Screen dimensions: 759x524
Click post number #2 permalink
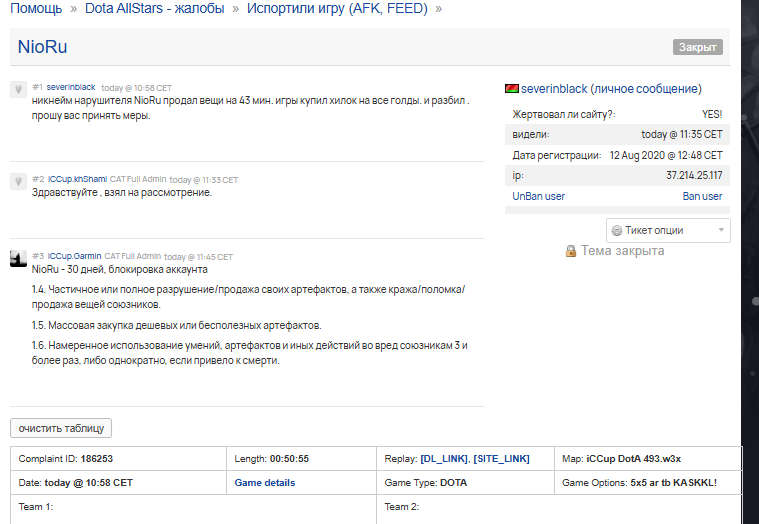[x=38, y=179]
